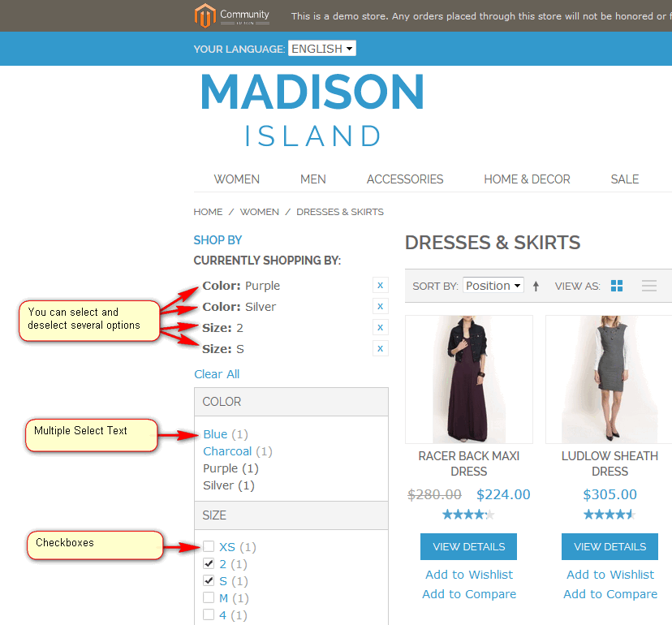Add Racer Back Maxi Dress to Compare

469,594
